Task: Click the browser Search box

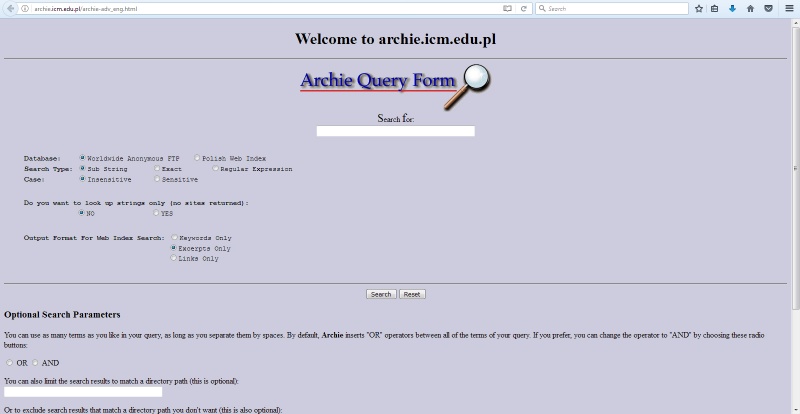Action: pyautogui.click(x=612, y=9)
